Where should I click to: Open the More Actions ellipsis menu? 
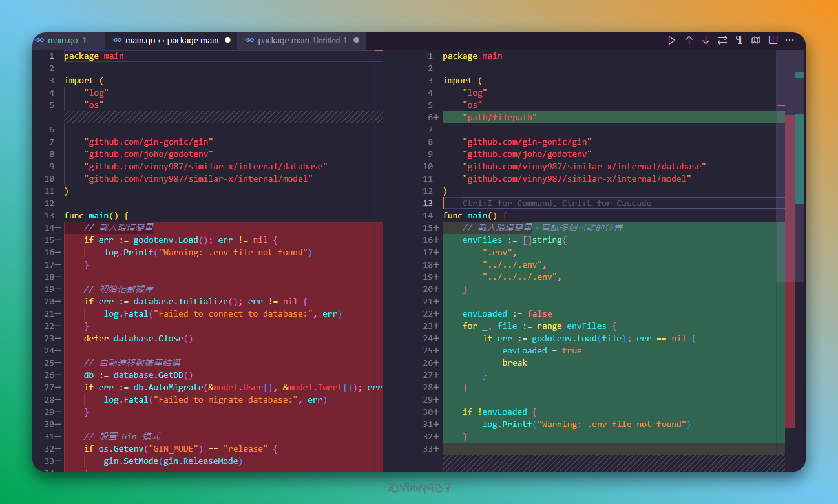point(790,40)
